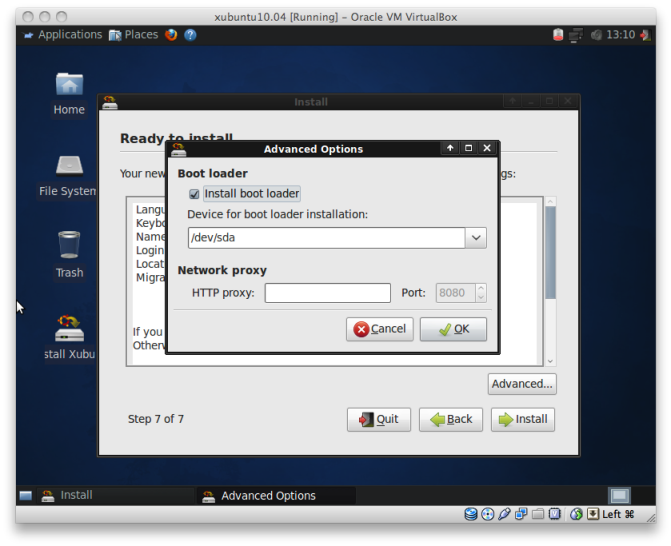
Task: Confirm Advanced Options with OK
Action: click(x=453, y=329)
